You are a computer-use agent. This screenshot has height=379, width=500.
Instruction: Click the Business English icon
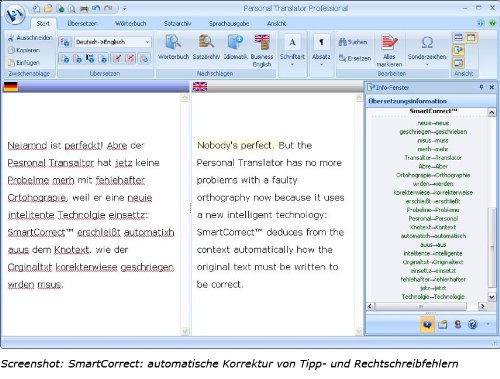[x=262, y=50]
